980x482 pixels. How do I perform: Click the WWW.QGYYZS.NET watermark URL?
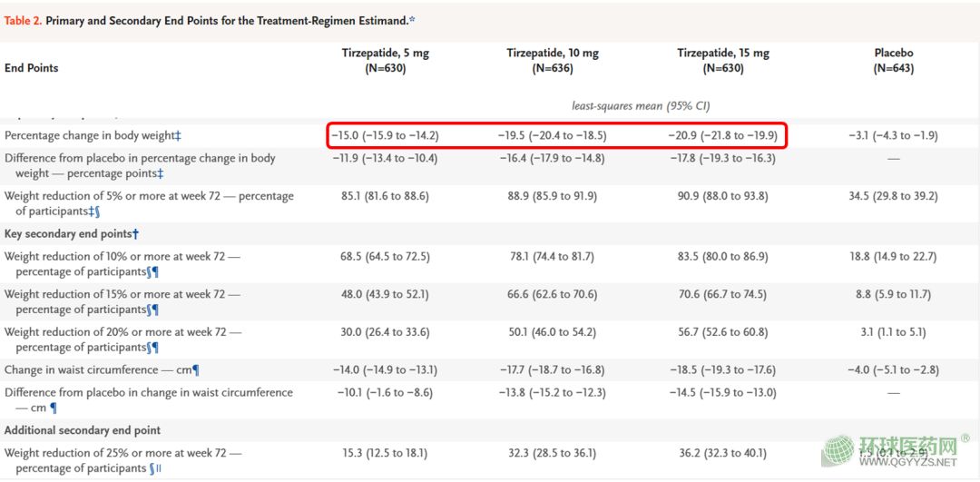[907, 462]
